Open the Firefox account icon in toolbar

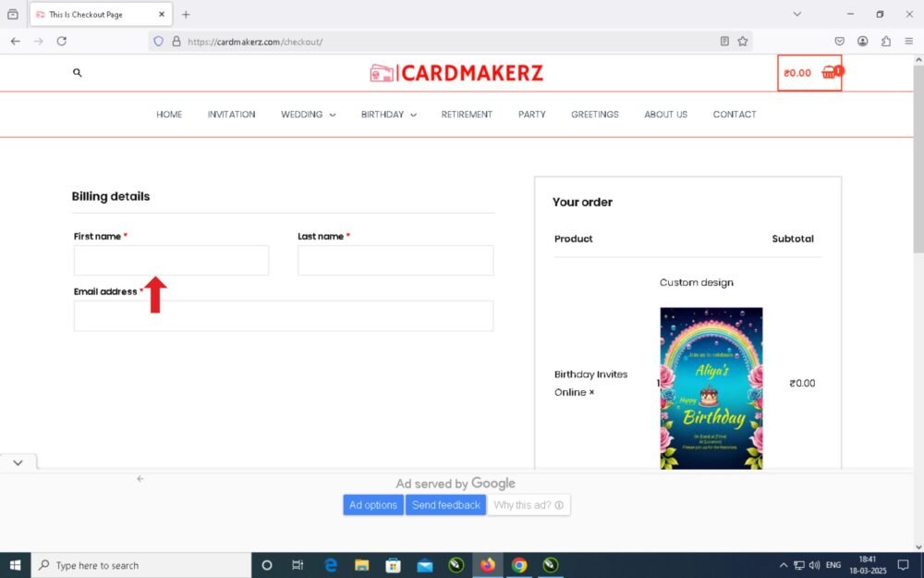click(x=862, y=41)
